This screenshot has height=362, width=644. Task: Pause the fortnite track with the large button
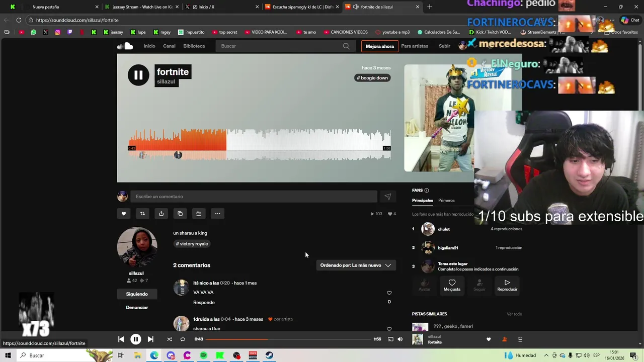(x=138, y=75)
